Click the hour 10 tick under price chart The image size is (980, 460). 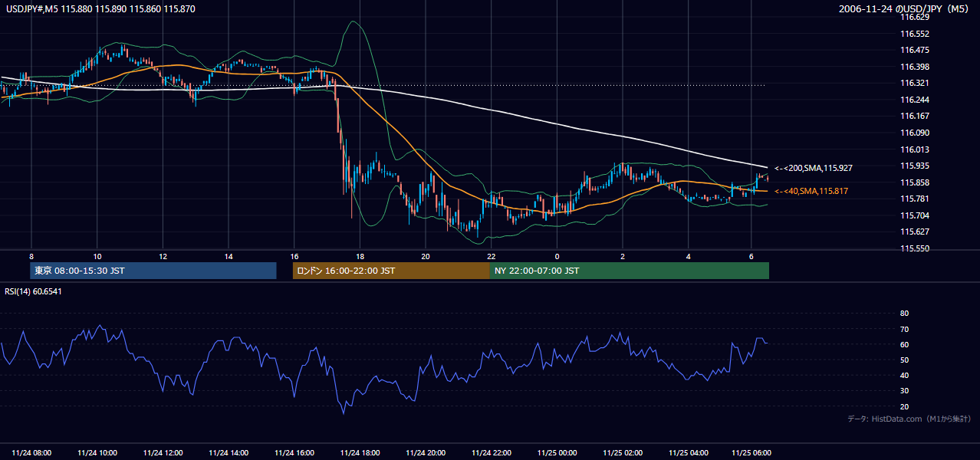click(97, 256)
